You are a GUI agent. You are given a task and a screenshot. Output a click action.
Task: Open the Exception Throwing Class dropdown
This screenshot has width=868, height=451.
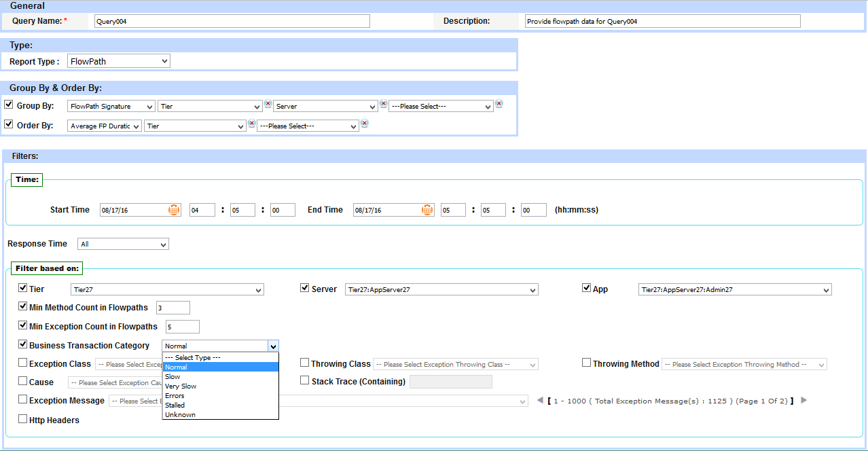pos(456,365)
